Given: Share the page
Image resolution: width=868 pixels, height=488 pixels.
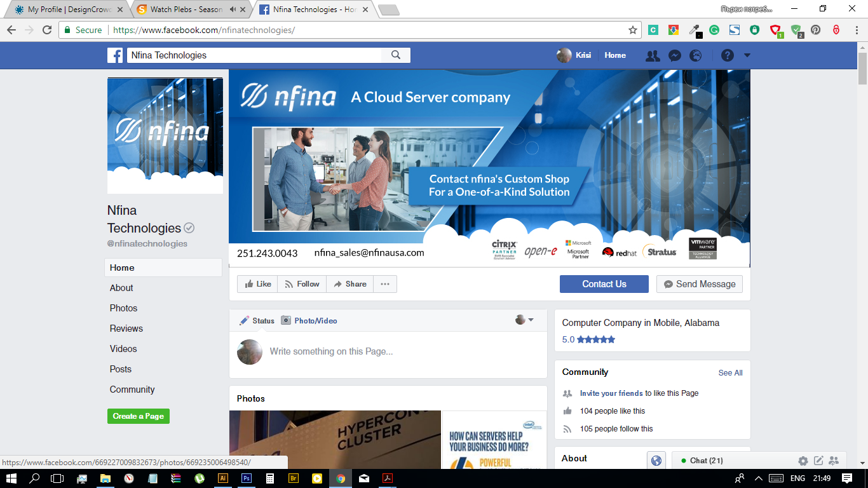Looking at the screenshot, I should 349,284.
